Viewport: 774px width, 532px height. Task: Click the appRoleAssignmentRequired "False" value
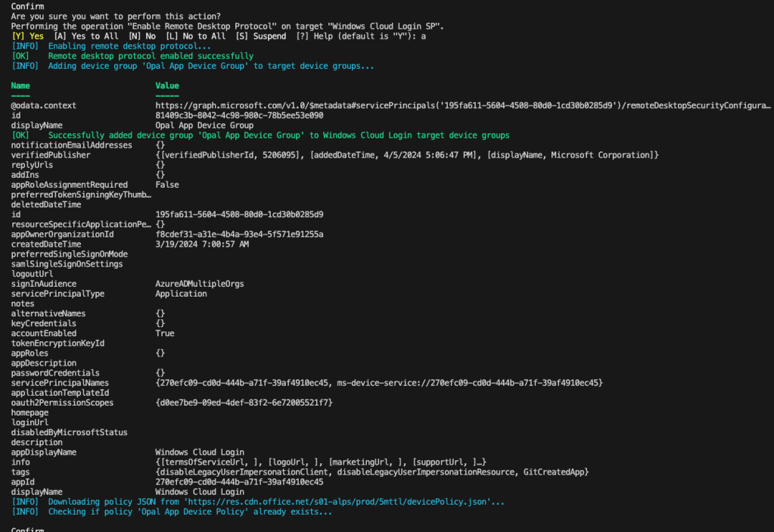[x=167, y=185]
